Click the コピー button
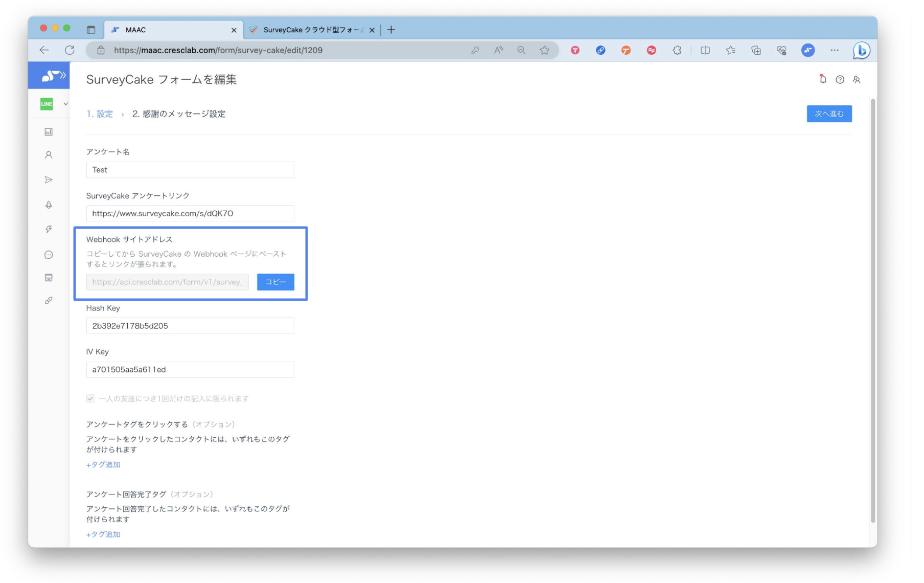Image resolution: width=924 pixels, height=583 pixels. click(x=275, y=282)
